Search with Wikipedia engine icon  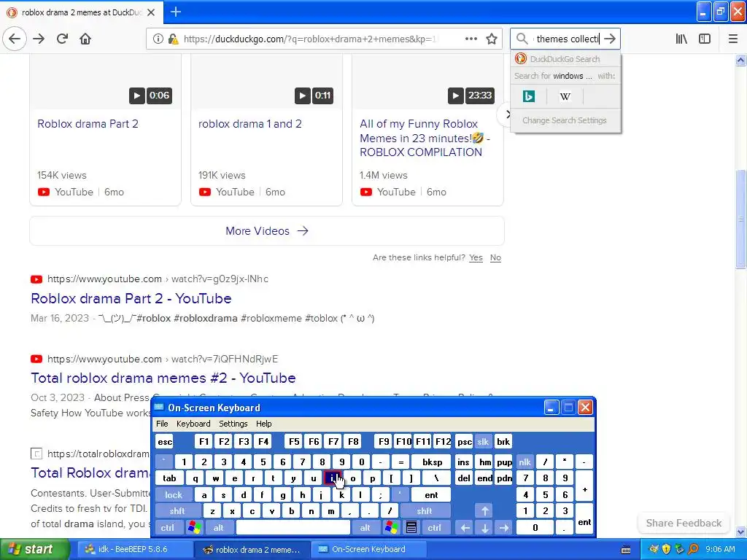pos(565,96)
